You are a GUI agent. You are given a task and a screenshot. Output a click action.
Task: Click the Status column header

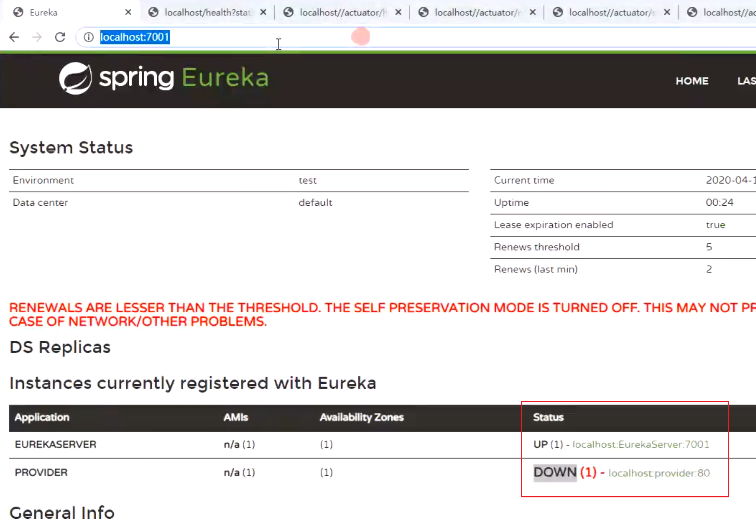(548, 417)
